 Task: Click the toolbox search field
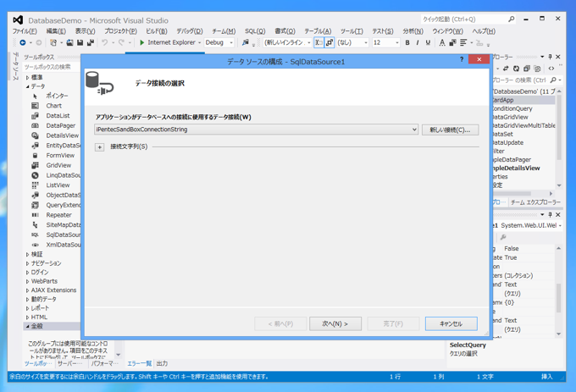click(51, 67)
